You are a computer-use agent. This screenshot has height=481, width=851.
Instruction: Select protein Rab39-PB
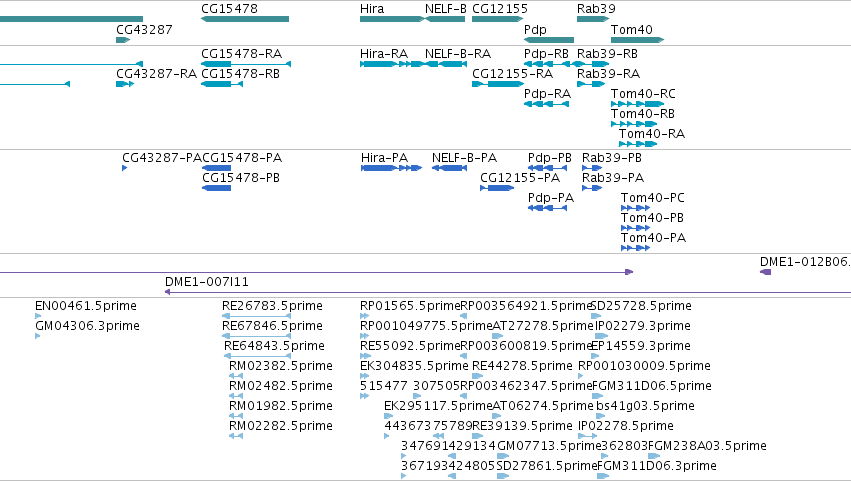pyautogui.click(x=592, y=168)
